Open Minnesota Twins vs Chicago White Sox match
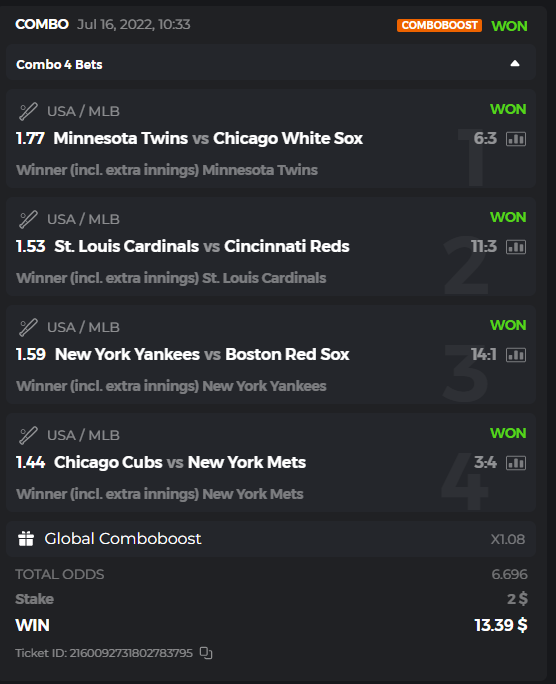556x684 pixels. pos(208,138)
